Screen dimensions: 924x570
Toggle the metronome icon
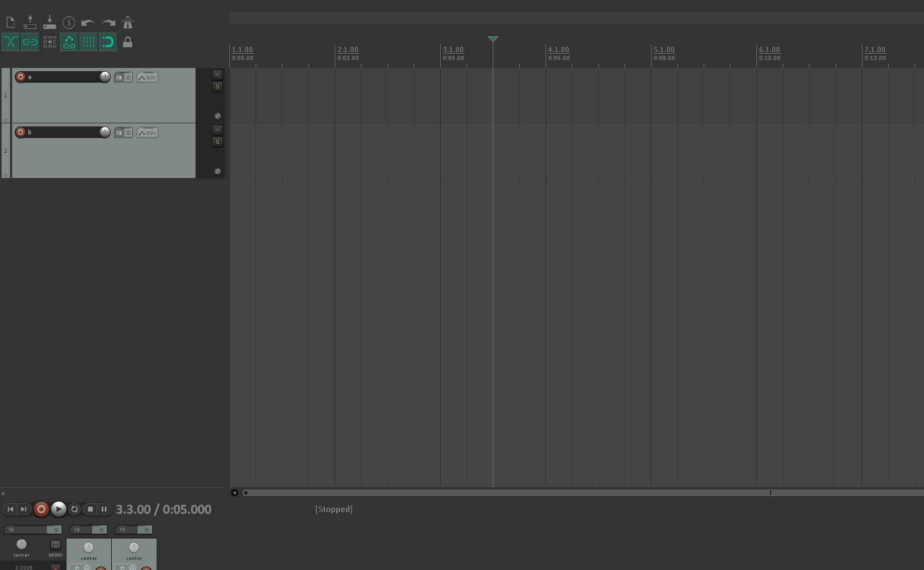[128, 22]
